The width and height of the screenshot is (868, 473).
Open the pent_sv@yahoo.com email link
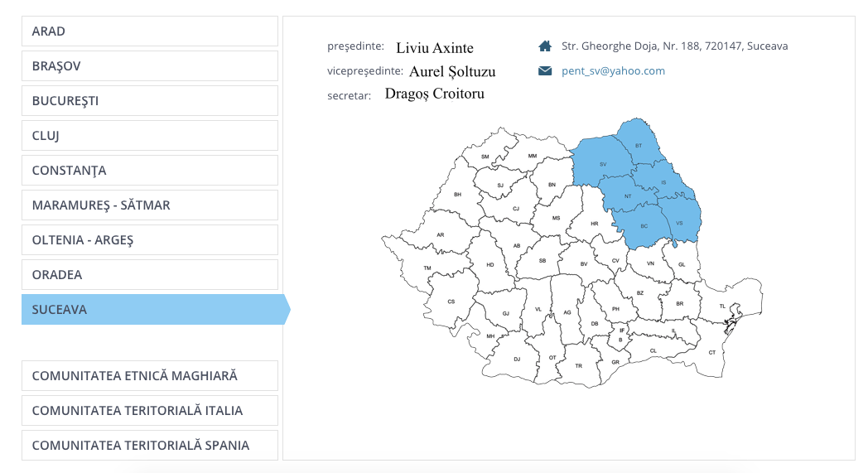[613, 71]
